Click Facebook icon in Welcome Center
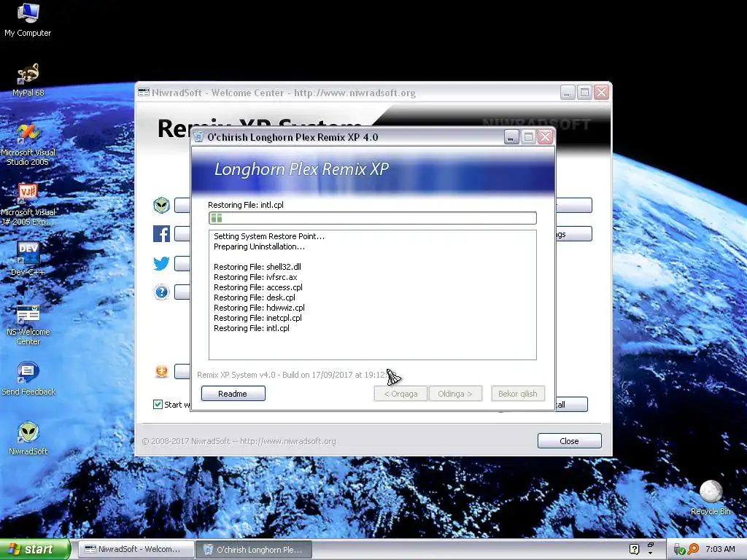The image size is (747, 560). 161,234
